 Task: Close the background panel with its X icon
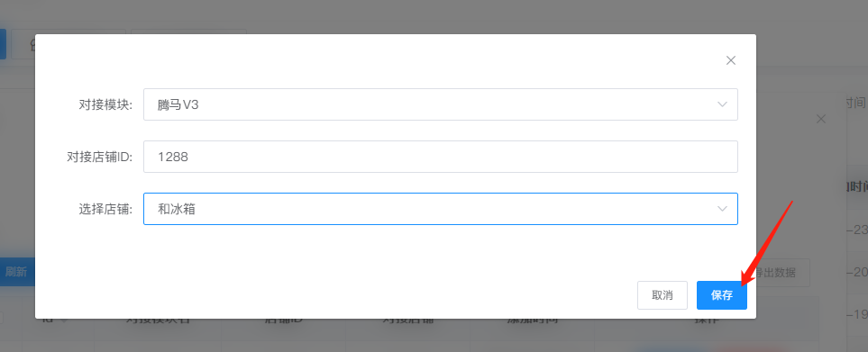[x=821, y=119]
